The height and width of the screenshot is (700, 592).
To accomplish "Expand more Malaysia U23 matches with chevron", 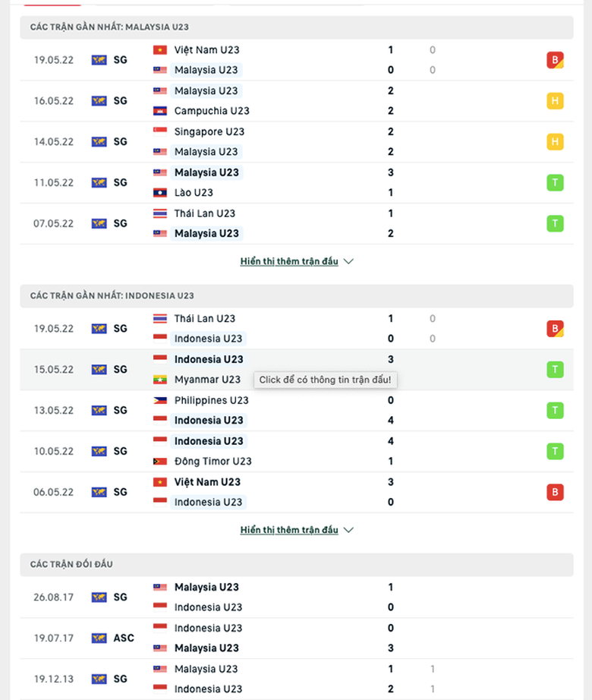I will click(348, 261).
